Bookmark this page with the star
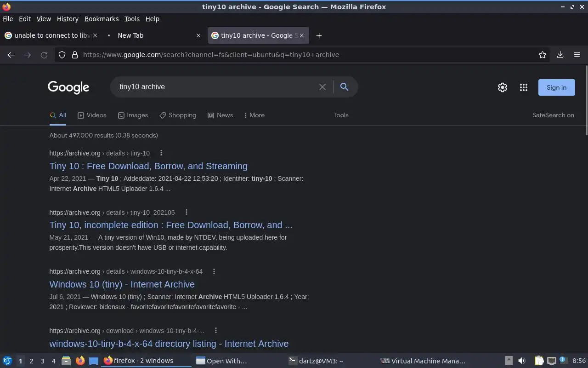This screenshot has height=368, width=588. pyautogui.click(x=543, y=55)
